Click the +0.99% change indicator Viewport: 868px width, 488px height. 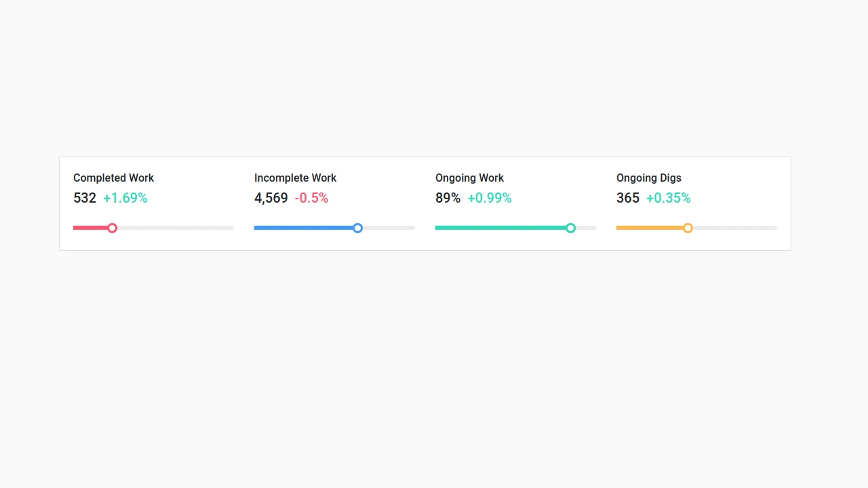tap(490, 198)
